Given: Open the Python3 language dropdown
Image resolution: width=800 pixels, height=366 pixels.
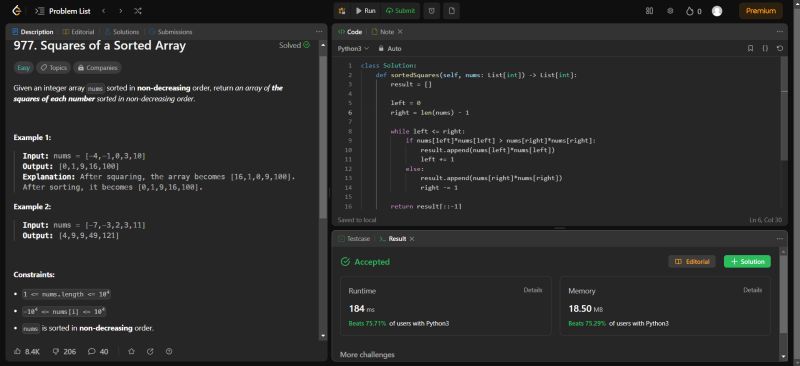Looking at the screenshot, I should coord(353,48).
